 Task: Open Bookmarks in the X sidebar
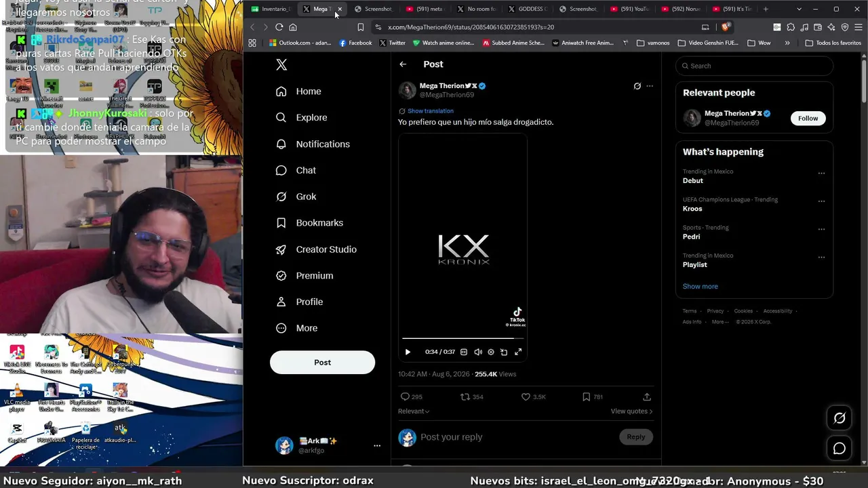click(309, 223)
